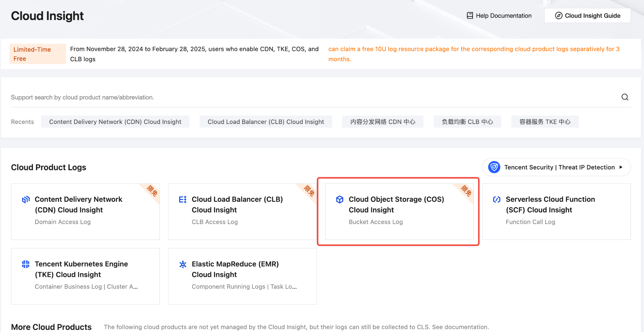Click the search magnifier icon
The width and height of the screenshot is (644, 332).
[x=625, y=97]
